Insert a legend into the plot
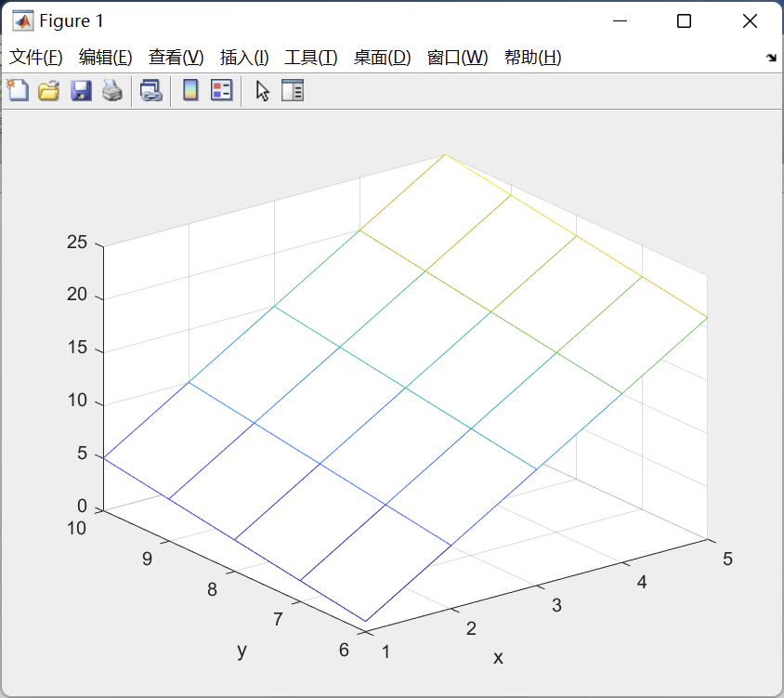The height and width of the screenshot is (698, 784). (x=220, y=90)
